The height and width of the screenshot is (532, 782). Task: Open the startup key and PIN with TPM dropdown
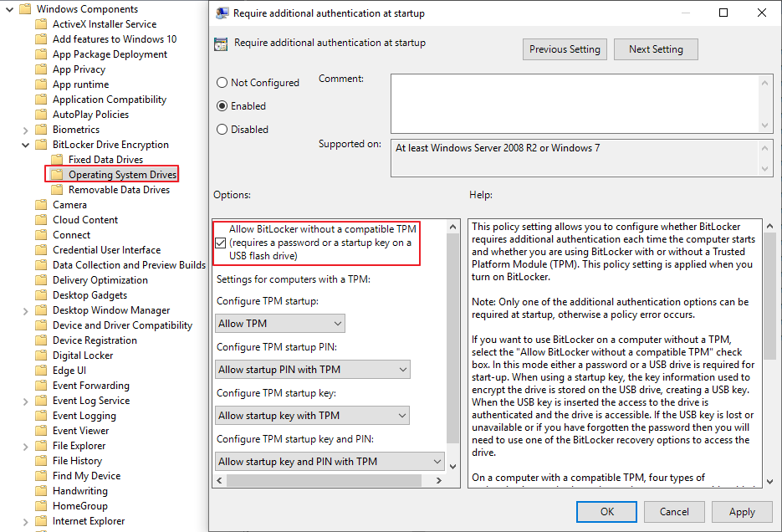click(x=330, y=462)
